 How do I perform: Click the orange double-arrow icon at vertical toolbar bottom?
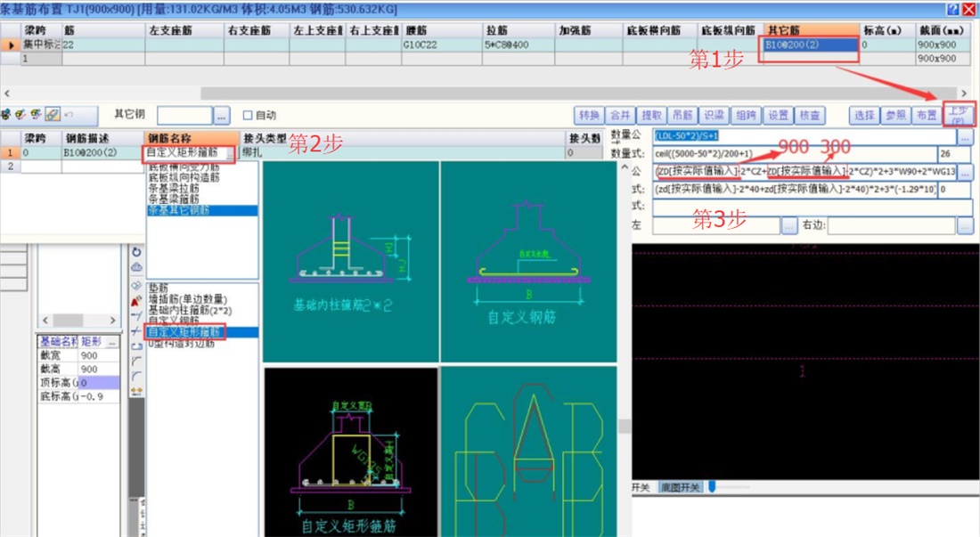(x=136, y=392)
